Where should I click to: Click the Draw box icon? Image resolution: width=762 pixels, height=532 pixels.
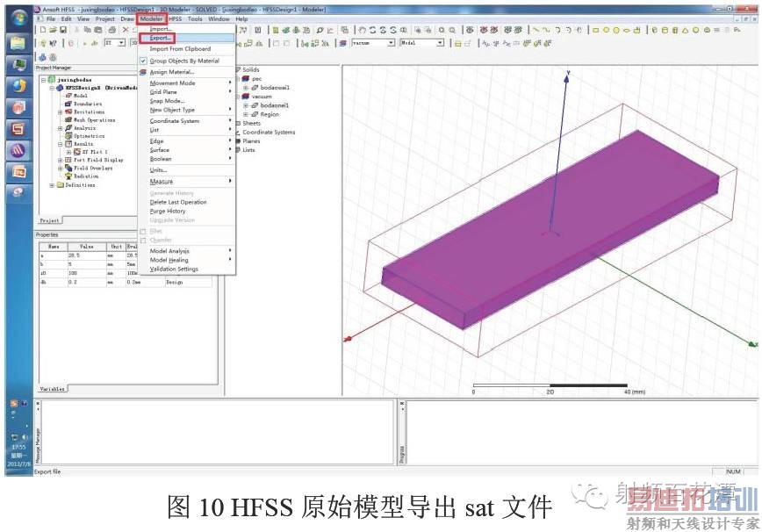click(655, 30)
